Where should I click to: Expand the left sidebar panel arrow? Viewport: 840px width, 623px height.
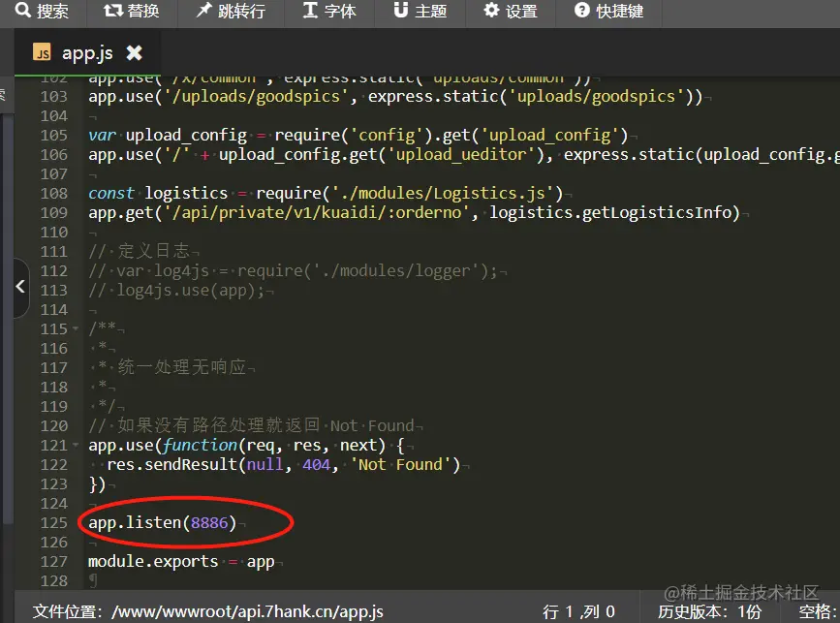[20, 287]
